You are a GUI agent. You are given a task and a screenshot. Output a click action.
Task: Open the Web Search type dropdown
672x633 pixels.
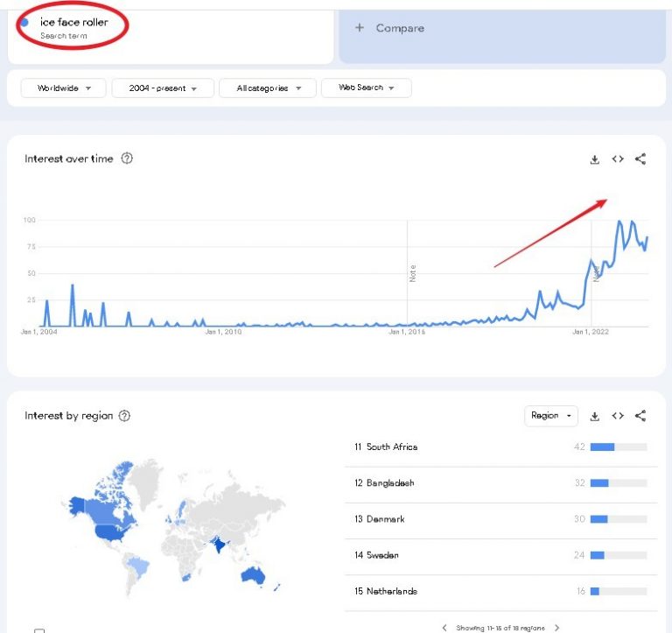pos(367,88)
